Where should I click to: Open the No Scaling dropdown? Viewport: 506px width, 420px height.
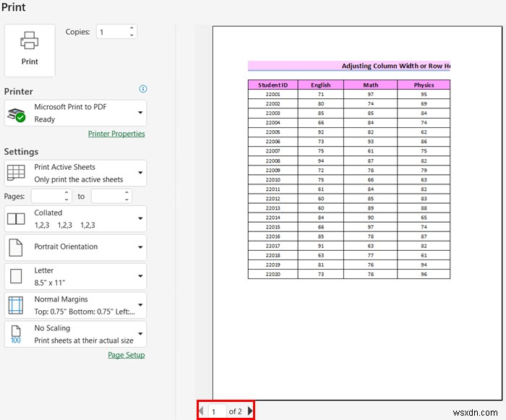point(140,334)
